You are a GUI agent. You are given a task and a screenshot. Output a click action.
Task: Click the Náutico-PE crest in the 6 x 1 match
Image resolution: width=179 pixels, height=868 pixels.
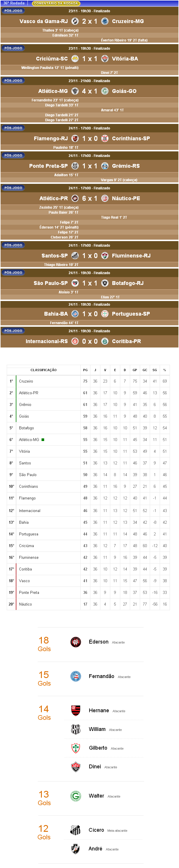click(105, 198)
